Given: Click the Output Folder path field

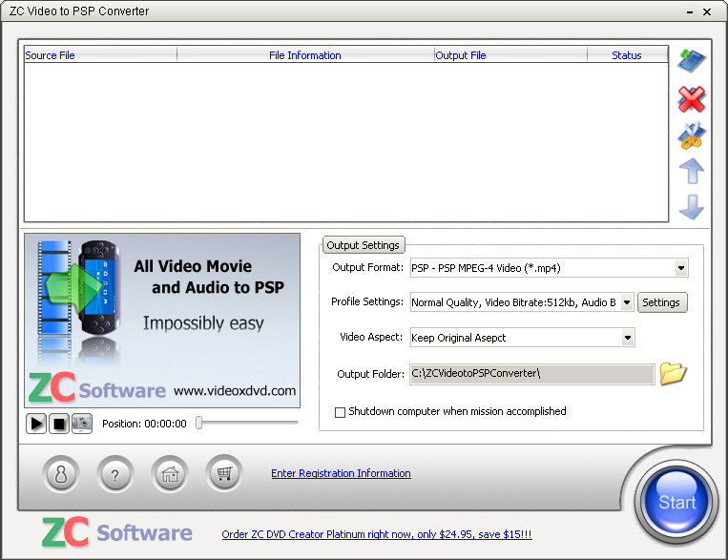Looking at the screenshot, I should 532,374.
